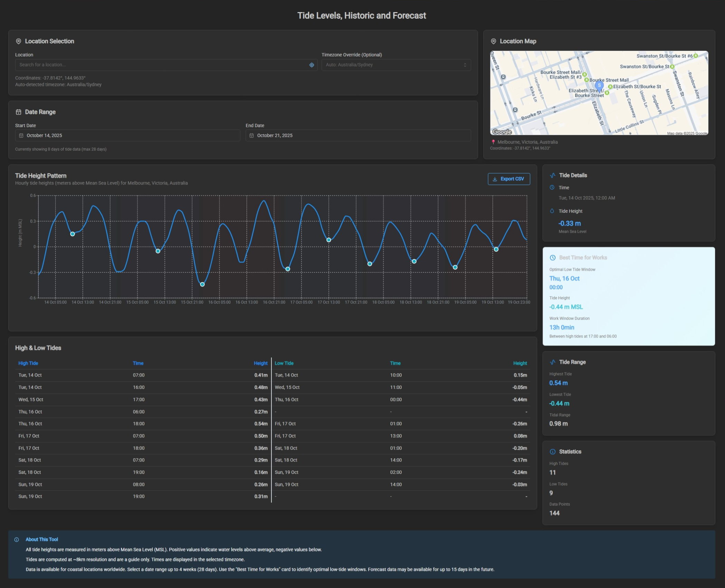Open the Timezone Override dropdown

coord(396,65)
